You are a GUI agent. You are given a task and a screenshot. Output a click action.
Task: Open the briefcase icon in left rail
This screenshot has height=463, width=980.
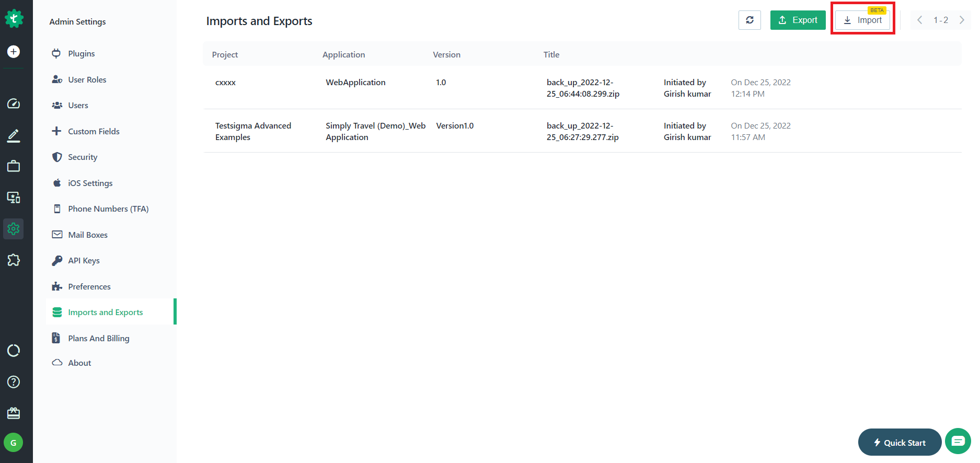pos(14,166)
